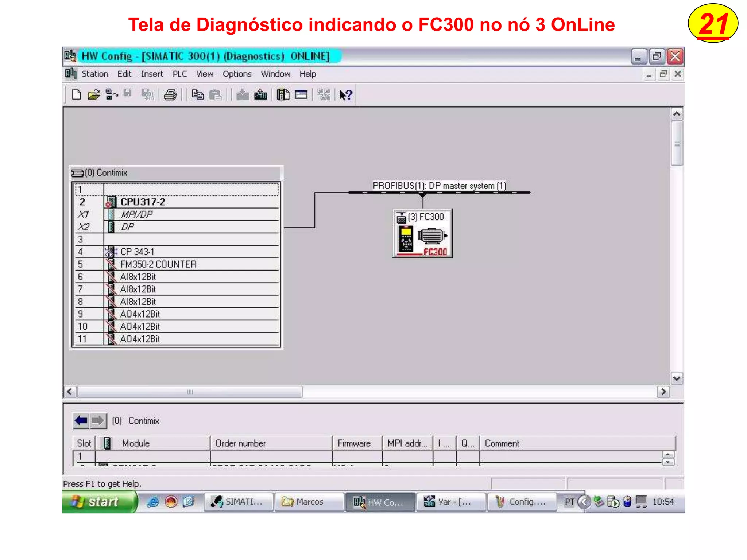The height and width of the screenshot is (560, 747).
Task: Click the vertical scrollbar thumb
Action: point(677,143)
